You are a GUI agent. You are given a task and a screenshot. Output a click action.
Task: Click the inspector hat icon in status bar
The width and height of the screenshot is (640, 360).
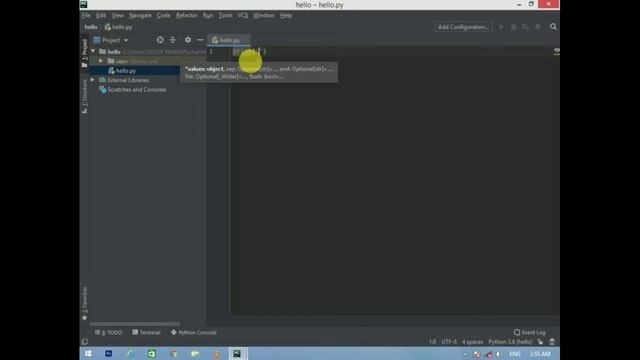(552, 342)
